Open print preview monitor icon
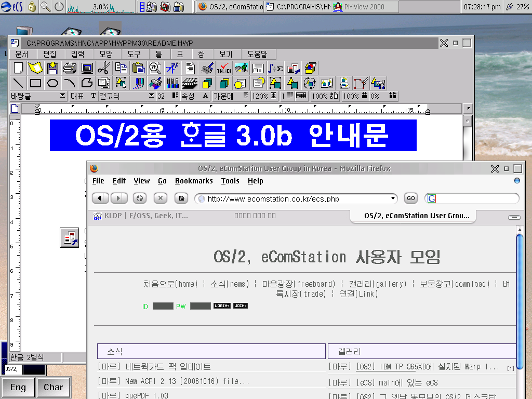This screenshot has width=532, height=399. coord(87,68)
